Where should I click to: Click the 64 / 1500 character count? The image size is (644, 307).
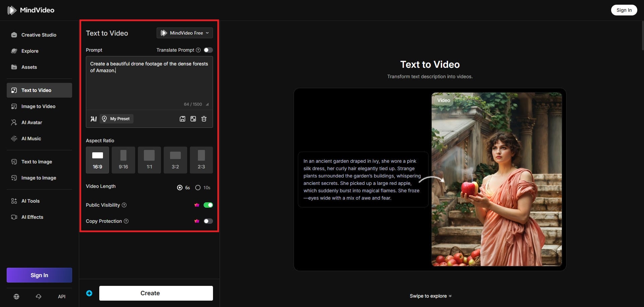(193, 104)
